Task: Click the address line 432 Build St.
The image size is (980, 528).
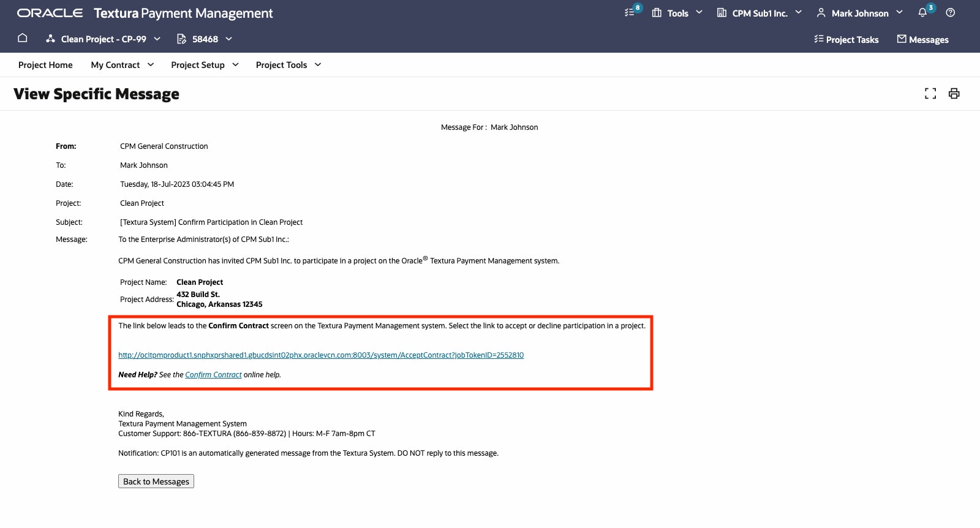Action: click(x=198, y=295)
